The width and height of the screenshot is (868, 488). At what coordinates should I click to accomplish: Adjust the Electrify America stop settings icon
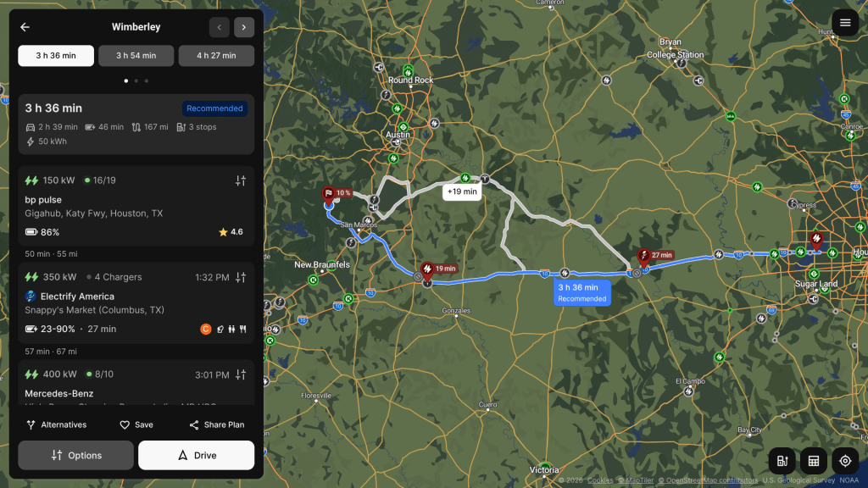[241, 277]
